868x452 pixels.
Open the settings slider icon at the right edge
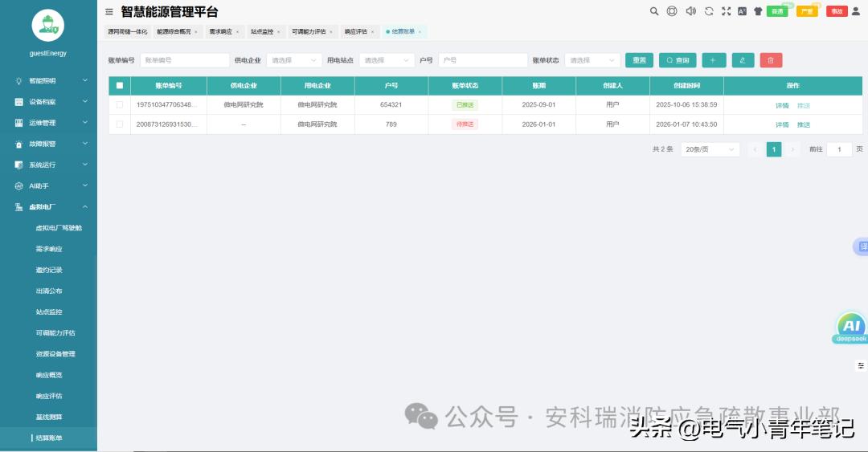(861, 365)
